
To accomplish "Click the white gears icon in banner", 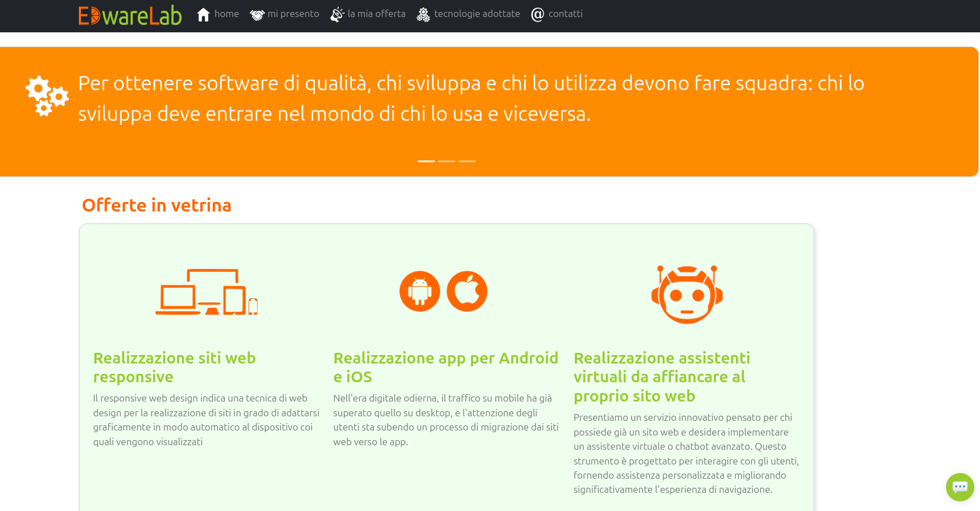I will tap(47, 96).
